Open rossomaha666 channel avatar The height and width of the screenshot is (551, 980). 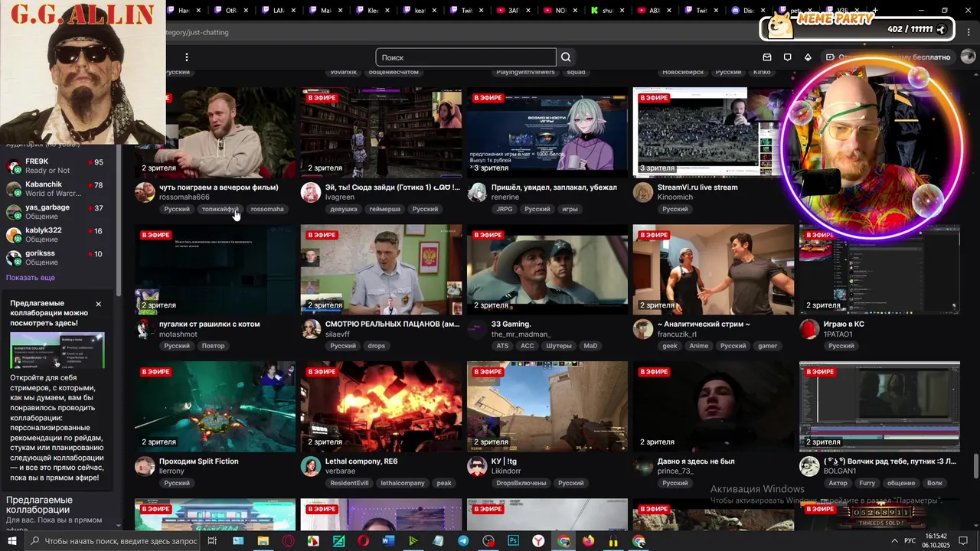click(x=145, y=192)
